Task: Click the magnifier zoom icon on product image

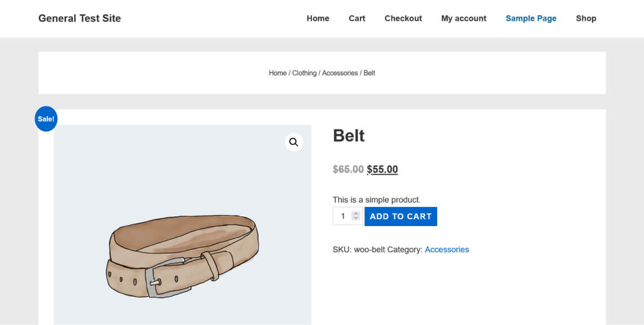Action: coord(294,142)
